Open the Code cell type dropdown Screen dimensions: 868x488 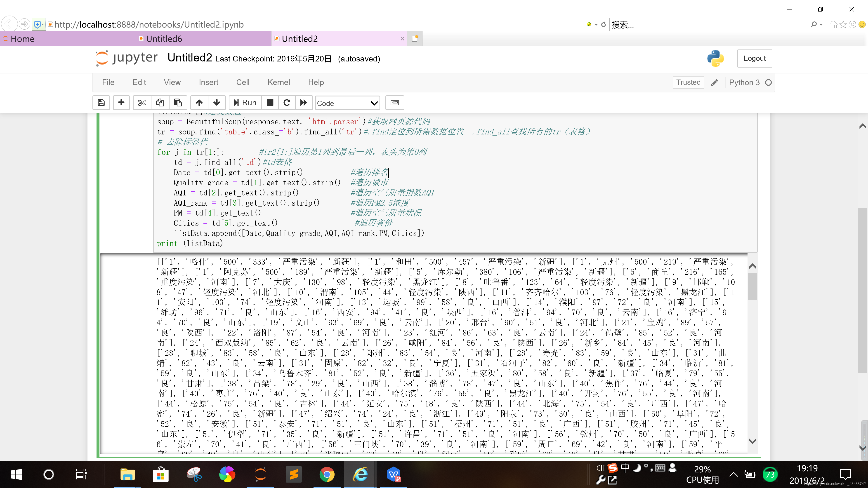(347, 103)
